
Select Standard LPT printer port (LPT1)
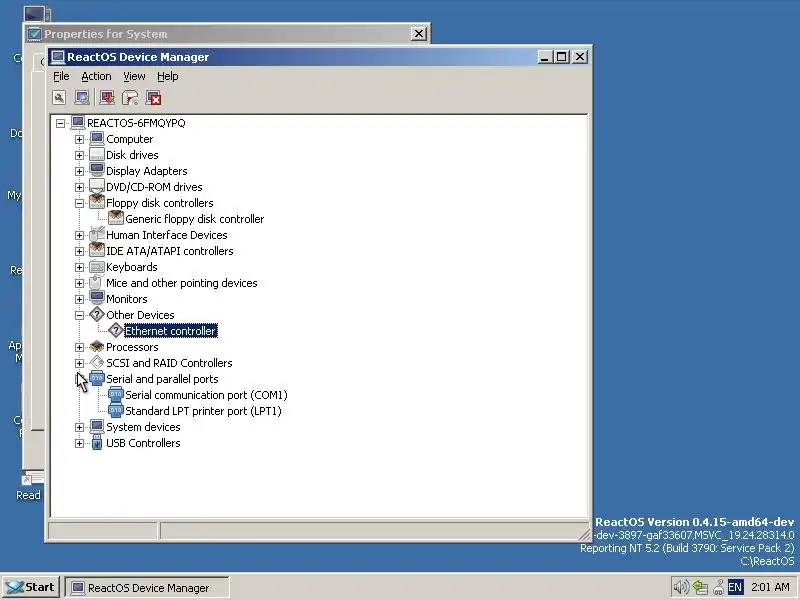click(203, 411)
